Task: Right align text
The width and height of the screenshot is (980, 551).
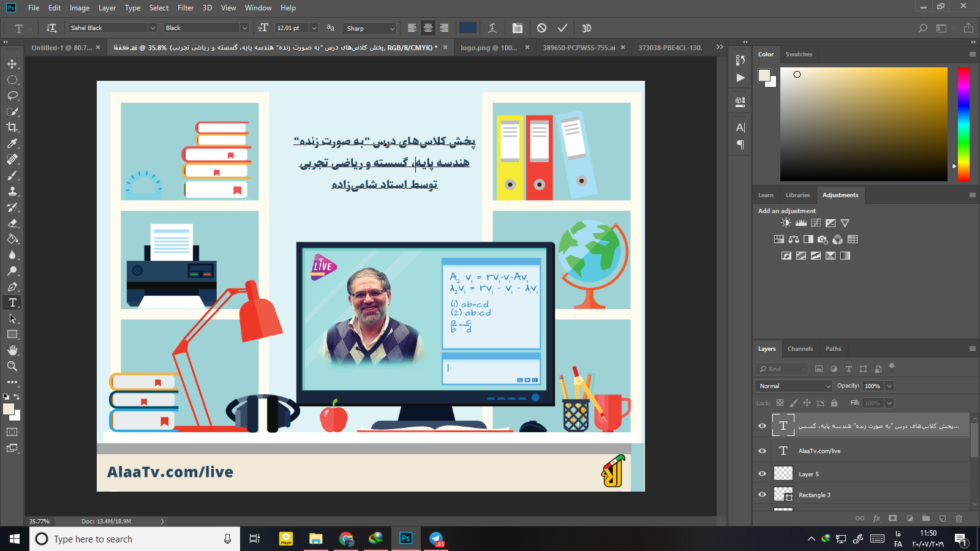Action: point(444,28)
